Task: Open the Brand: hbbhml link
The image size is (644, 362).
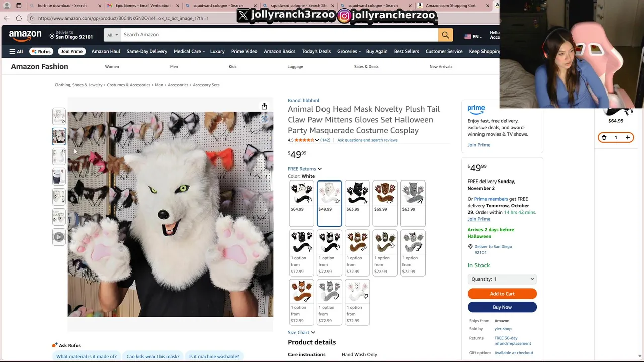Action: pyautogui.click(x=303, y=100)
